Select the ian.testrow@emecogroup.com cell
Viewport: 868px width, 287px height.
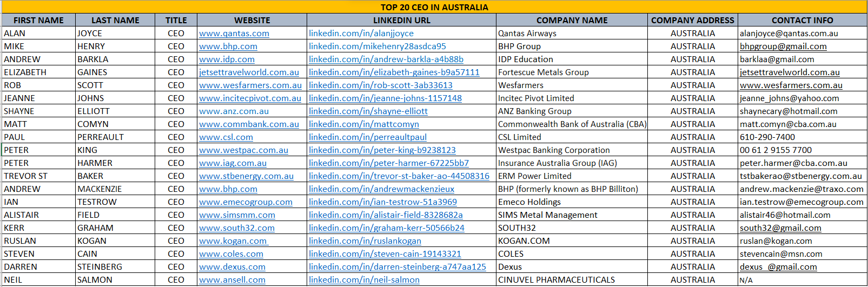pos(803,202)
